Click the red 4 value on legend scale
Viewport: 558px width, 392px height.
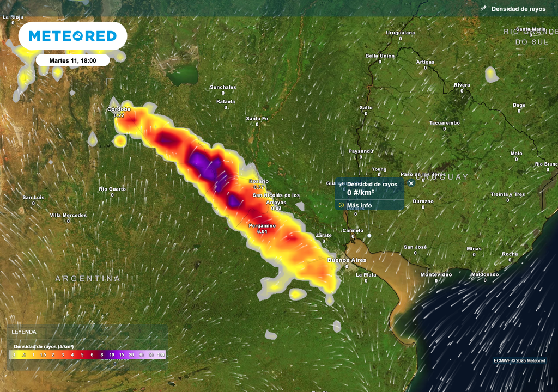[x=72, y=355]
